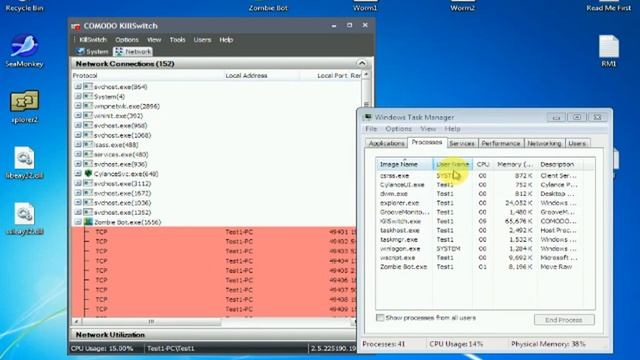This screenshot has width=640, height=360.
Task: Click the icon beside lsass.exe(488)
Action: click(x=88, y=144)
